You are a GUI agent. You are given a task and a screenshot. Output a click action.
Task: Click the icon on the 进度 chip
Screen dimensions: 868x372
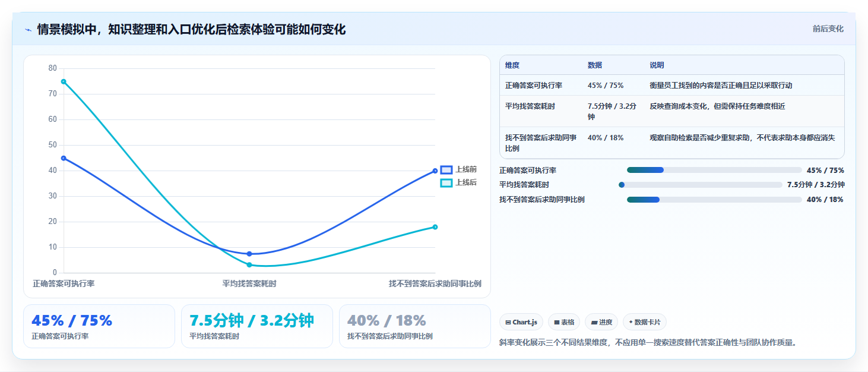tap(594, 322)
